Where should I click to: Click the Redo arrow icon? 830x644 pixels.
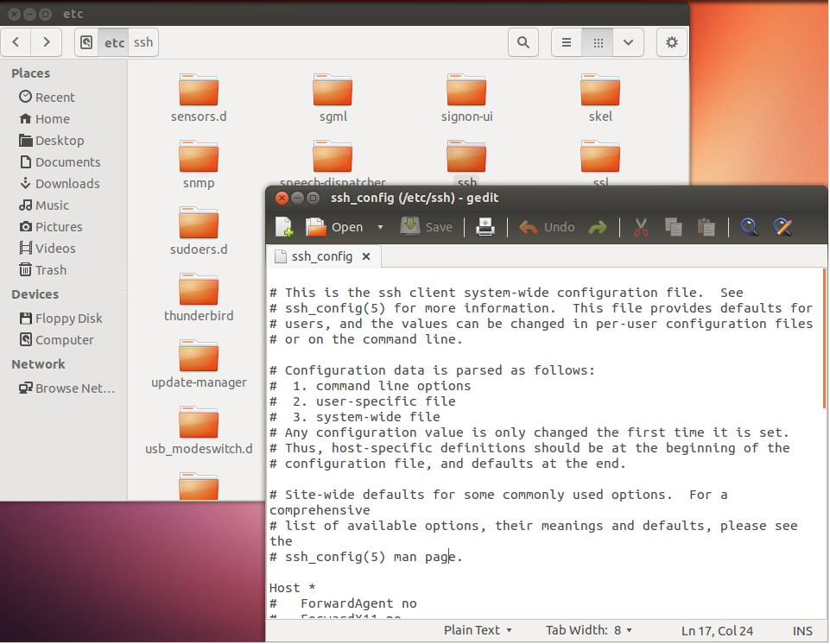[x=597, y=227]
